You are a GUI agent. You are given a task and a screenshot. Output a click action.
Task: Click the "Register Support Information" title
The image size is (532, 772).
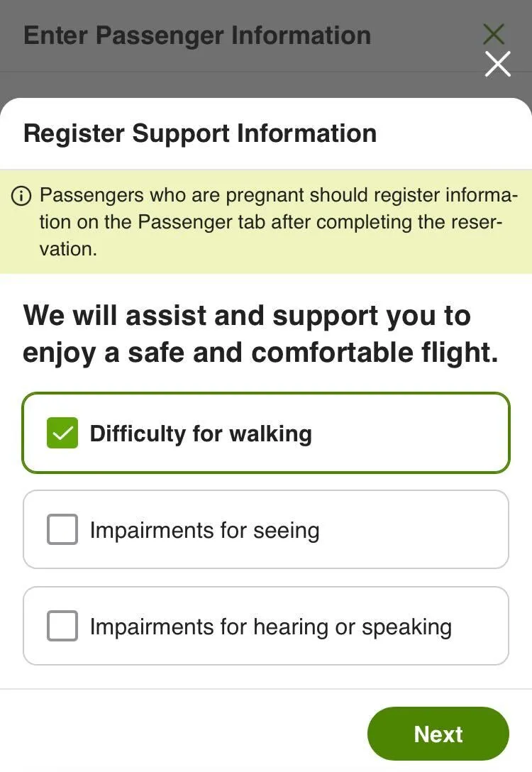coord(200,133)
